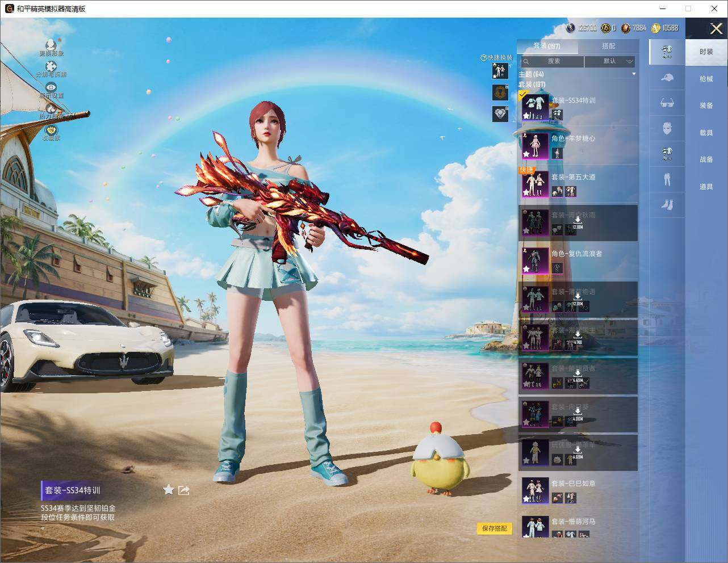
Task: Select the 角色-羊梦糖心 character thumbnail
Action: (535, 145)
